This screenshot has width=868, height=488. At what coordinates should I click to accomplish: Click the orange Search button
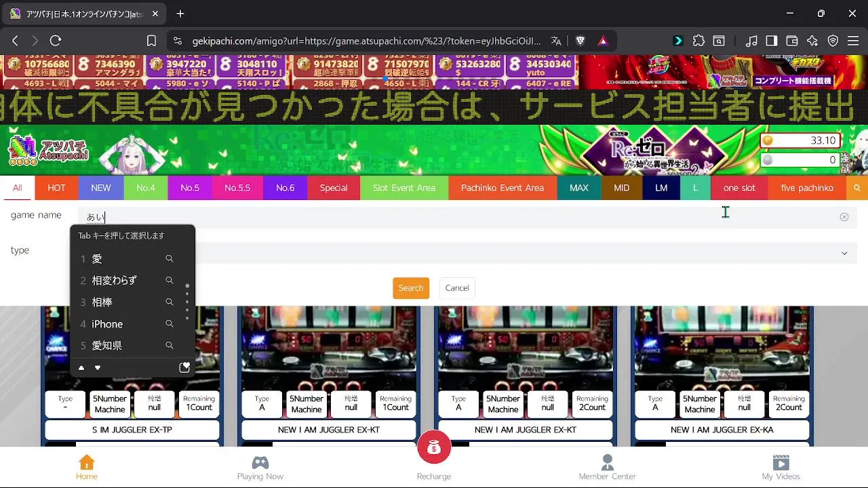click(x=411, y=288)
